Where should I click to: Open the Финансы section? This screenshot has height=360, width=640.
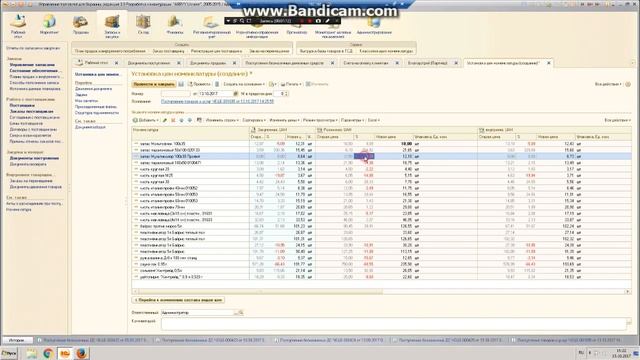point(175,24)
